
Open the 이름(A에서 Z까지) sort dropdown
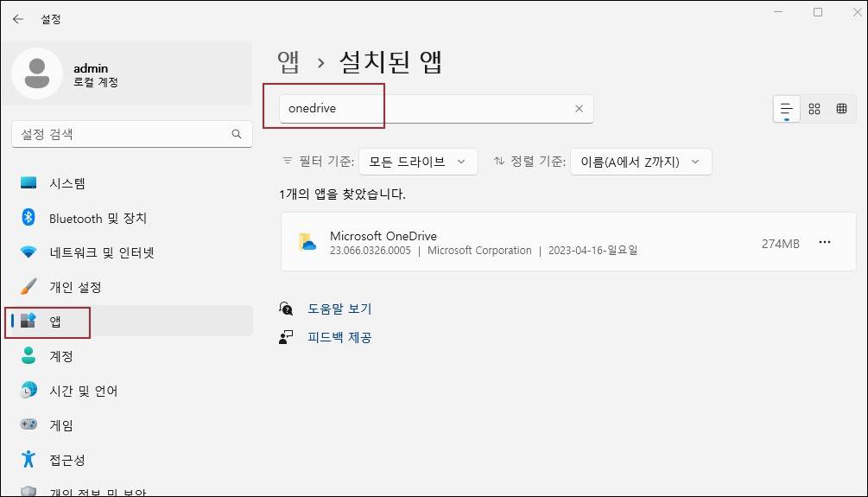coord(641,162)
